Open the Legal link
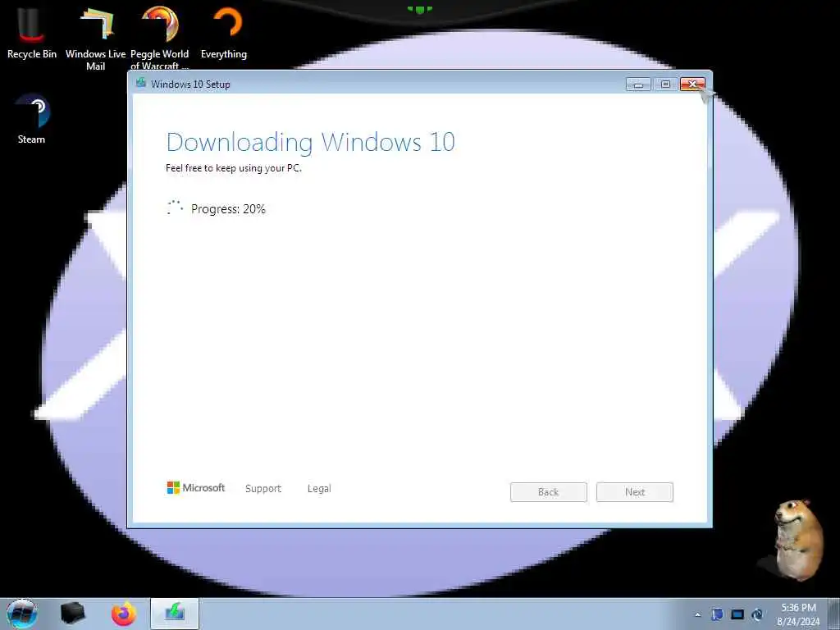This screenshot has width=840, height=630. tap(319, 489)
